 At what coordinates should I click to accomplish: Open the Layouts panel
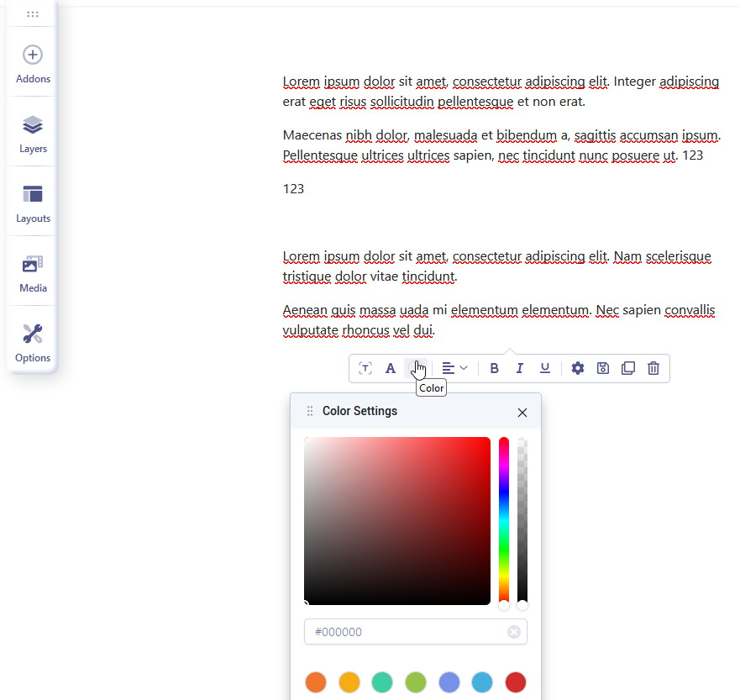(33, 203)
